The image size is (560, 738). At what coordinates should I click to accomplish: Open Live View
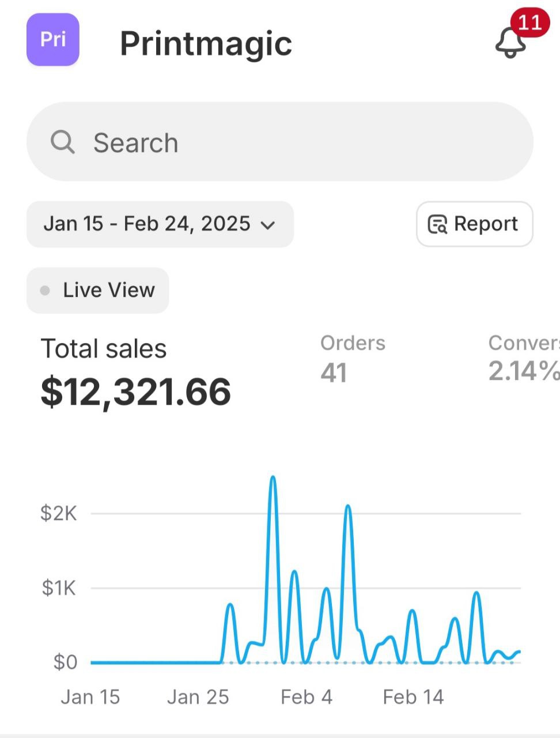coord(98,291)
